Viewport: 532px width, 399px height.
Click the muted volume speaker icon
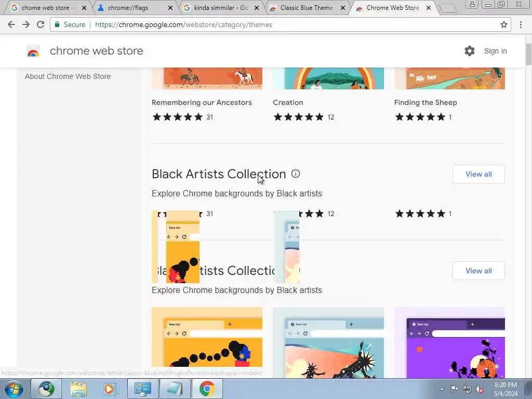[x=480, y=389]
